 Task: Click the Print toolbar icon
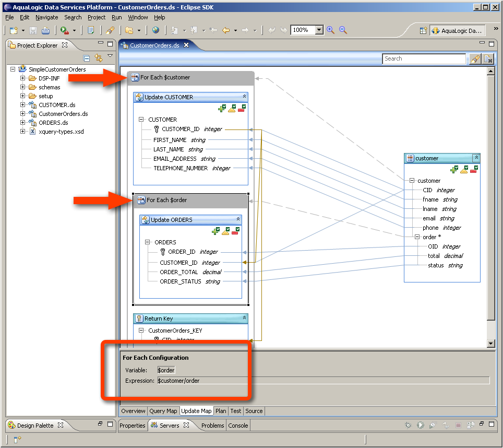pyautogui.click(x=45, y=30)
